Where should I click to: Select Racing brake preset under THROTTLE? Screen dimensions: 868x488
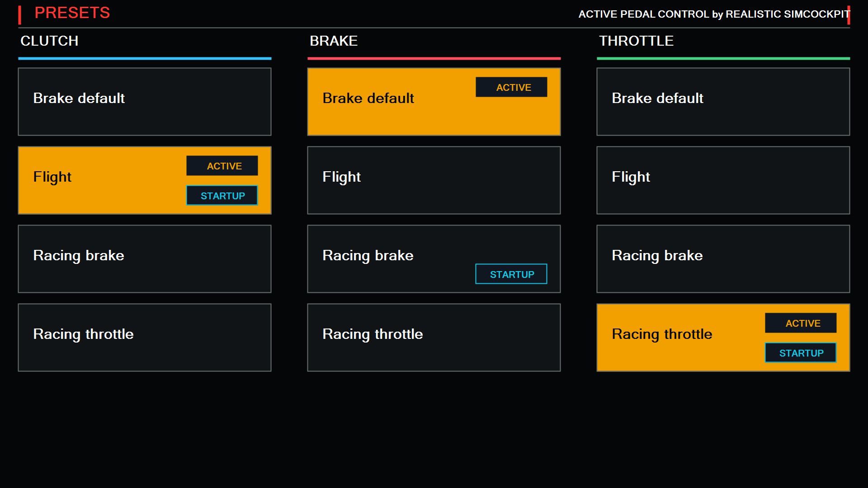click(723, 259)
